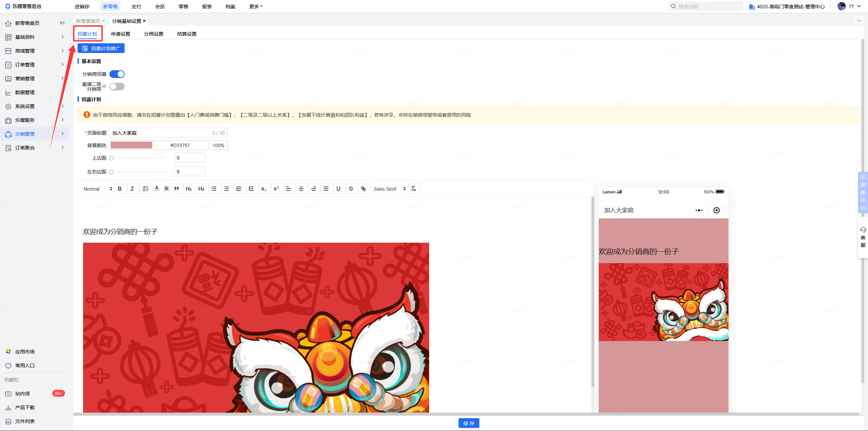Open the Normal paragraph style dropdown
The height and width of the screenshot is (431, 868).
click(x=98, y=189)
